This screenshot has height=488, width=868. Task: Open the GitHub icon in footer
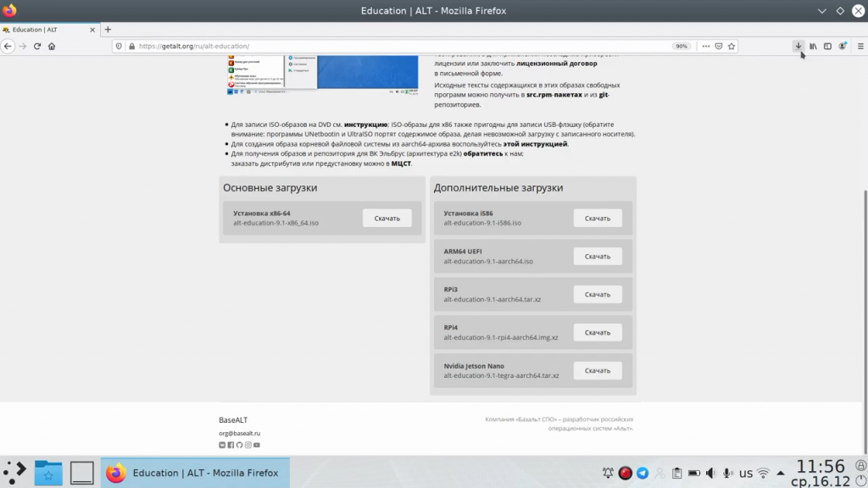(x=239, y=445)
